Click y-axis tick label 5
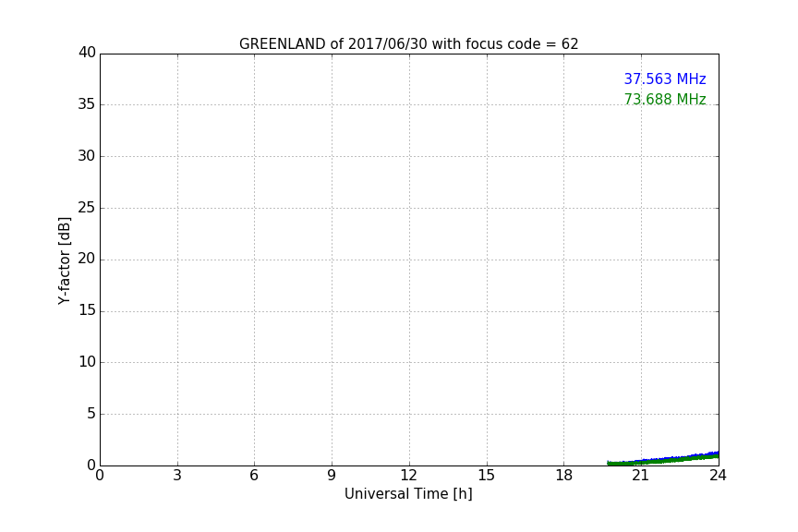 pyautogui.click(x=91, y=414)
